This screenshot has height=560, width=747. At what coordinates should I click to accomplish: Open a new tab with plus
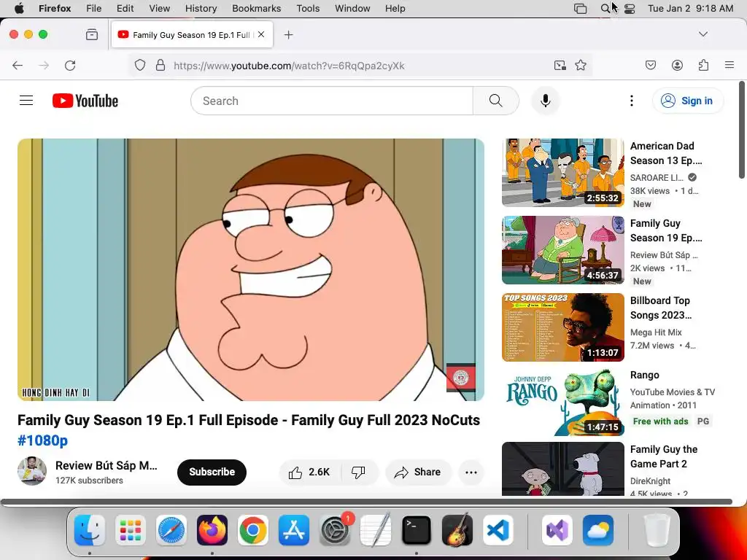[288, 34]
